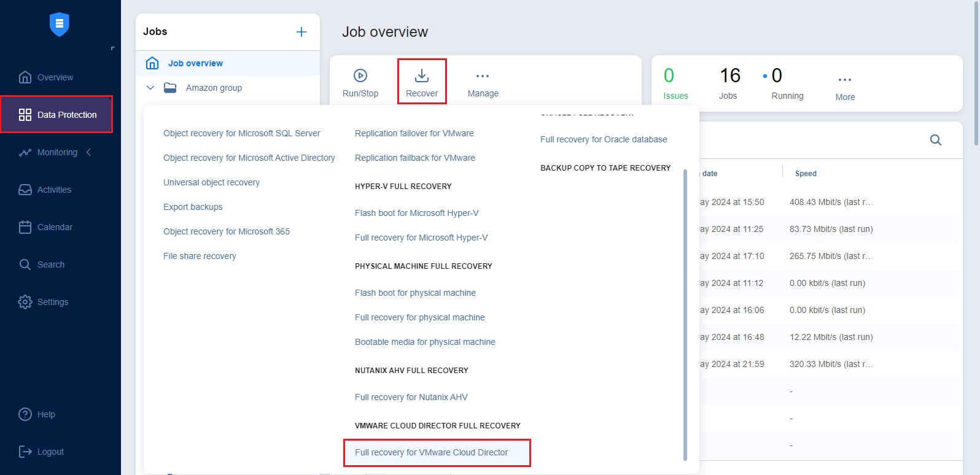This screenshot has height=475, width=980.
Task: Choose Flash boot for Microsoft Hyper-V
Action: pyautogui.click(x=416, y=213)
